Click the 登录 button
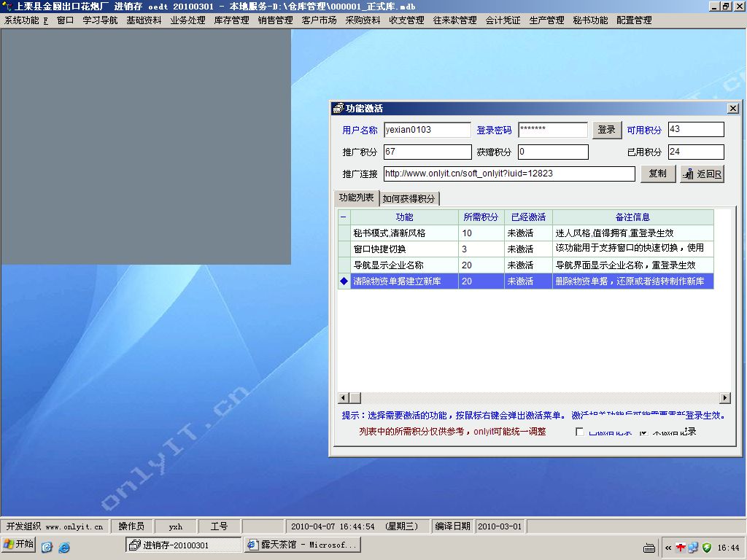This screenshot has height=560, width=747. coord(606,130)
